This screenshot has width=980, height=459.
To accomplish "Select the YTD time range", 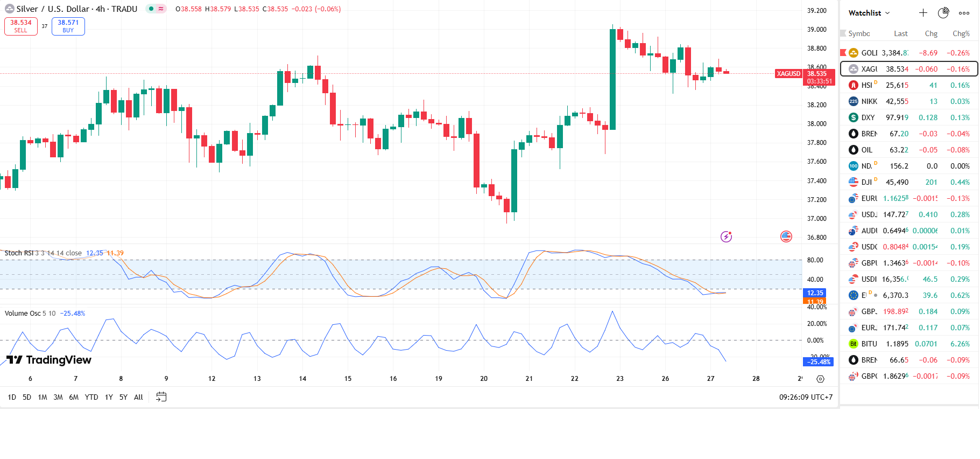I will [91, 397].
